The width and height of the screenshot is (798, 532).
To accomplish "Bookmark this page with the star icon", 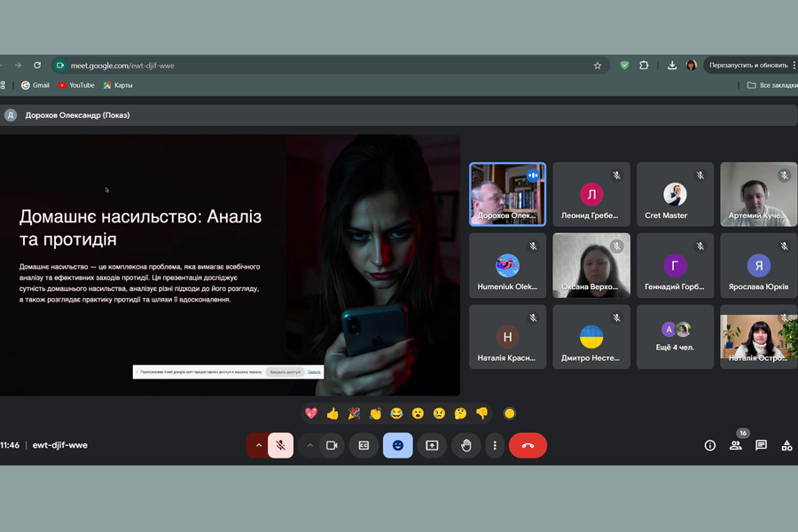I will coord(598,65).
